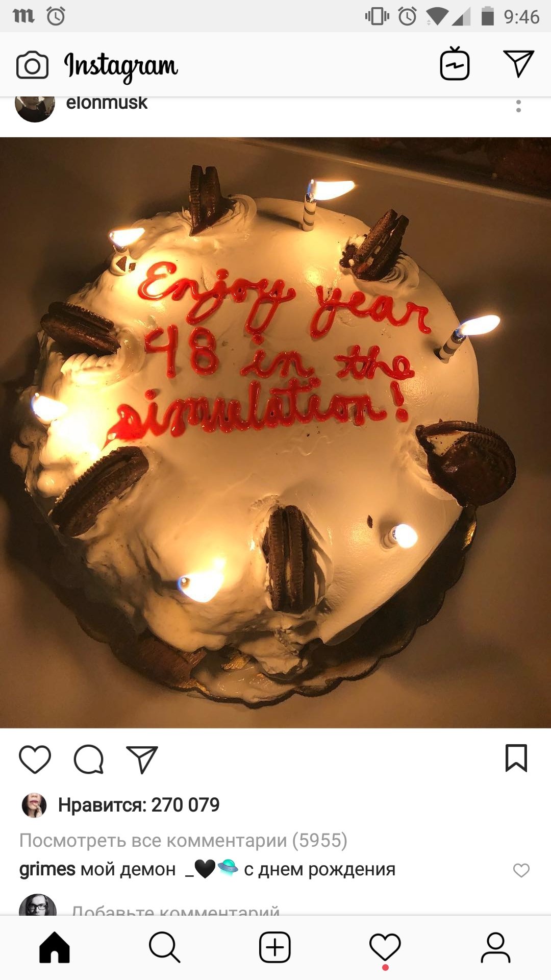The image size is (551, 980).
Task: Go to the Home tab
Action: coord(55,947)
